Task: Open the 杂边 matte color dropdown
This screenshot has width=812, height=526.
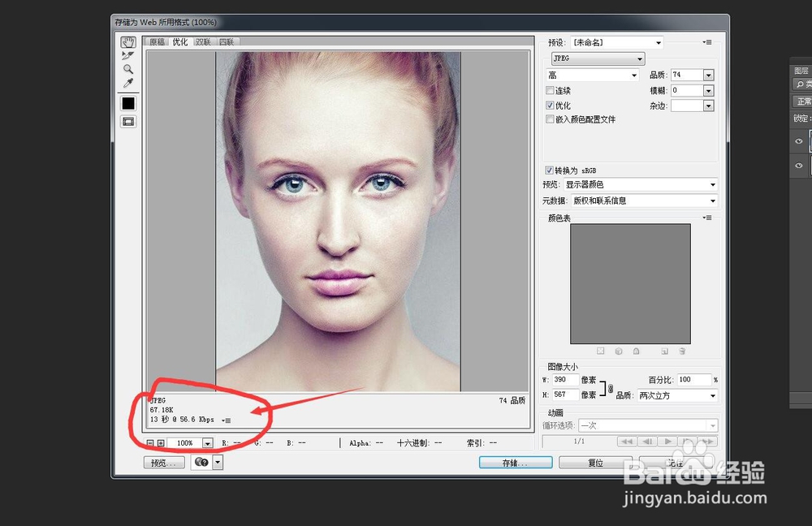Action: (709, 106)
